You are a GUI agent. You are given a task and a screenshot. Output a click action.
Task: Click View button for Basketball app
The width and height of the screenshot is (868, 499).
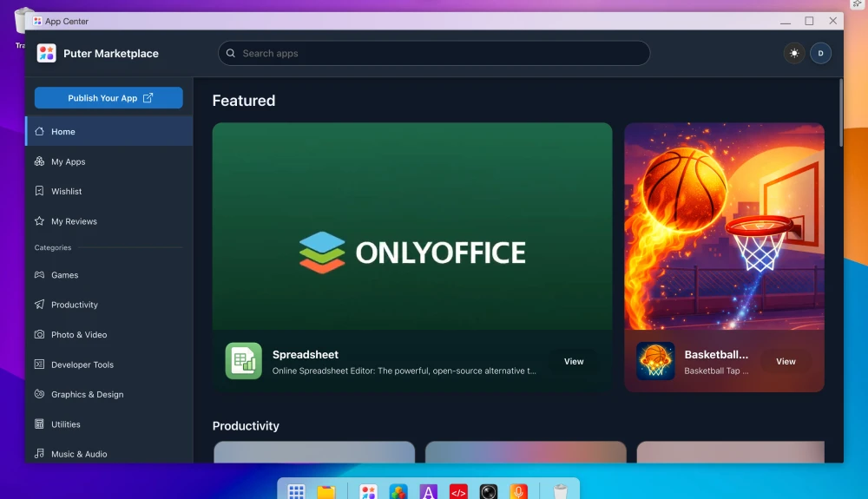click(786, 361)
